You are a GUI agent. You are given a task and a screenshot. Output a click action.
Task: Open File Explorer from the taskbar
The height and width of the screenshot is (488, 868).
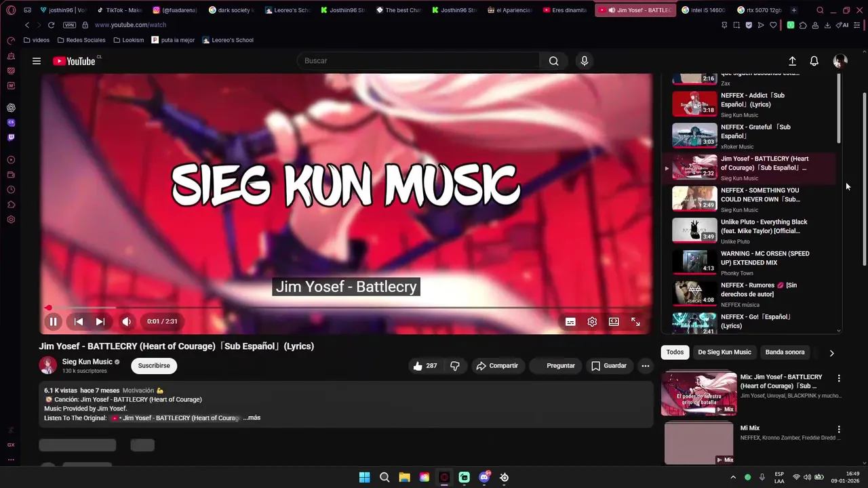(x=404, y=477)
